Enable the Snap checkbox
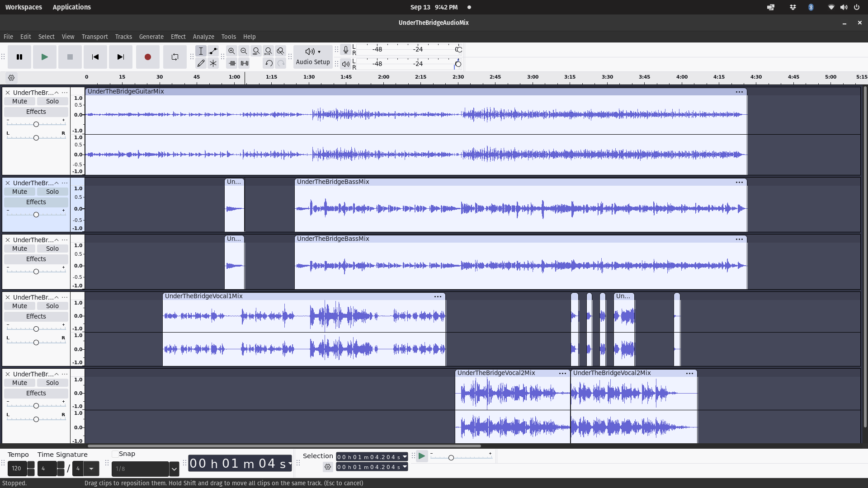868x488 pixels. pos(115,454)
